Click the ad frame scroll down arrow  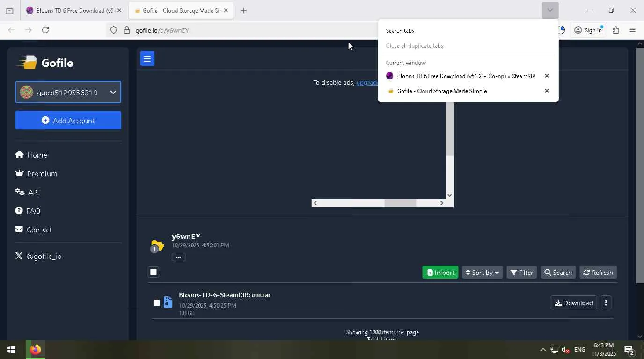coord(449,195)
